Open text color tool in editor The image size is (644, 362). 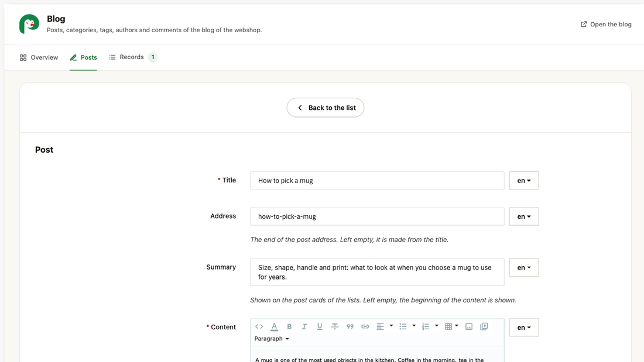click(x=275, y=327)
